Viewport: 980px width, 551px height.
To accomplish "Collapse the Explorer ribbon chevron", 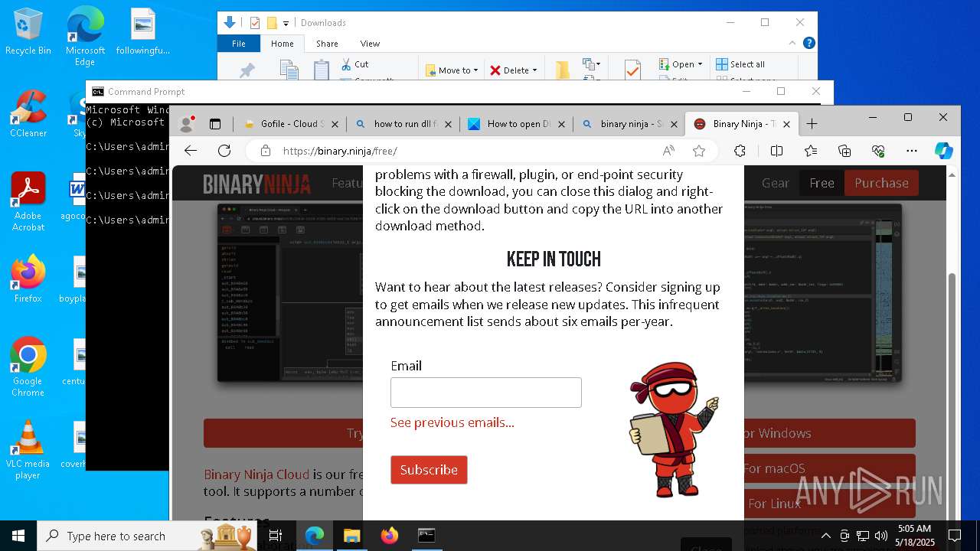I will coord(793,44).
